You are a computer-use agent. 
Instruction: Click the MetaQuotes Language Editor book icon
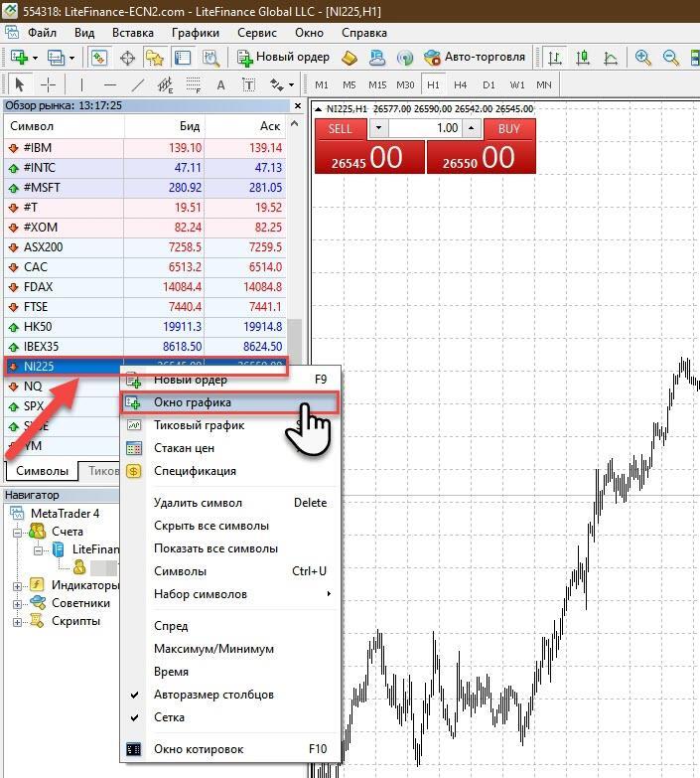pyautogui.click(x=350, y=58)
